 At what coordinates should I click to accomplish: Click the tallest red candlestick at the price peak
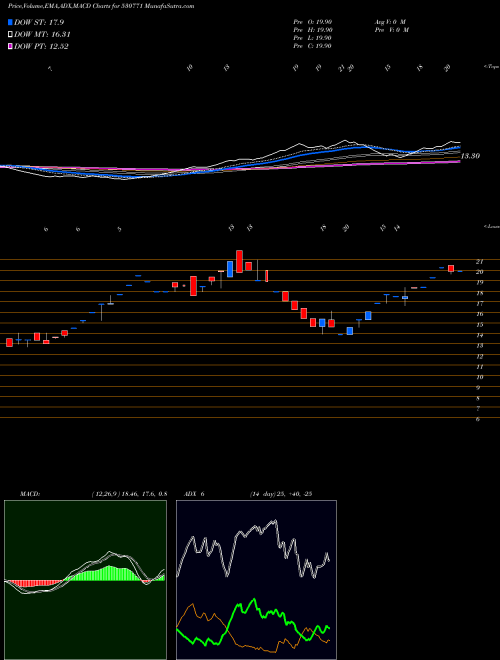[239, 261]
